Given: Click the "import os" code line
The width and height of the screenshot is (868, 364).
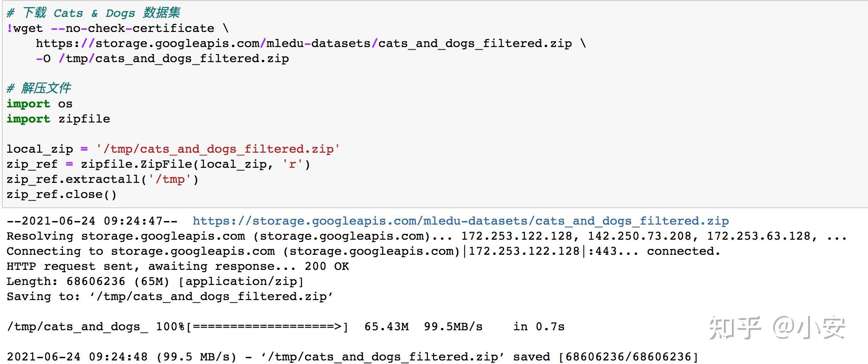Looking at the screenshot, I should pyautogui.click(x=39, y=104).
